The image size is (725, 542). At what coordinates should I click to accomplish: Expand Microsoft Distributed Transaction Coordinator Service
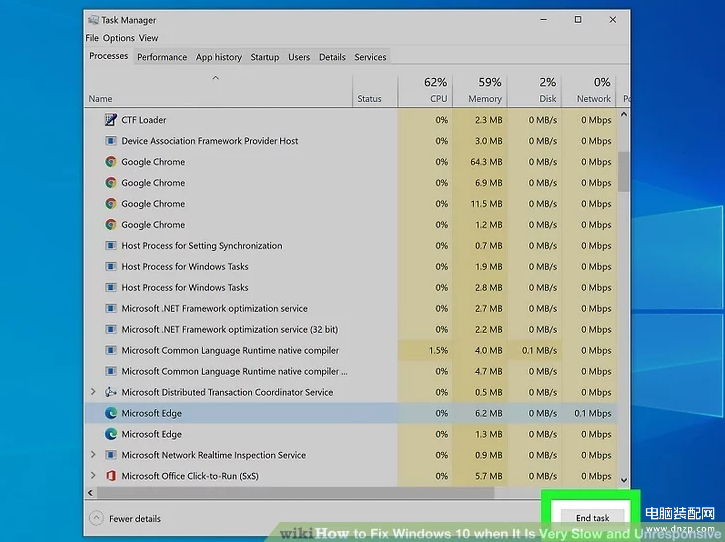tap(93, 392)
